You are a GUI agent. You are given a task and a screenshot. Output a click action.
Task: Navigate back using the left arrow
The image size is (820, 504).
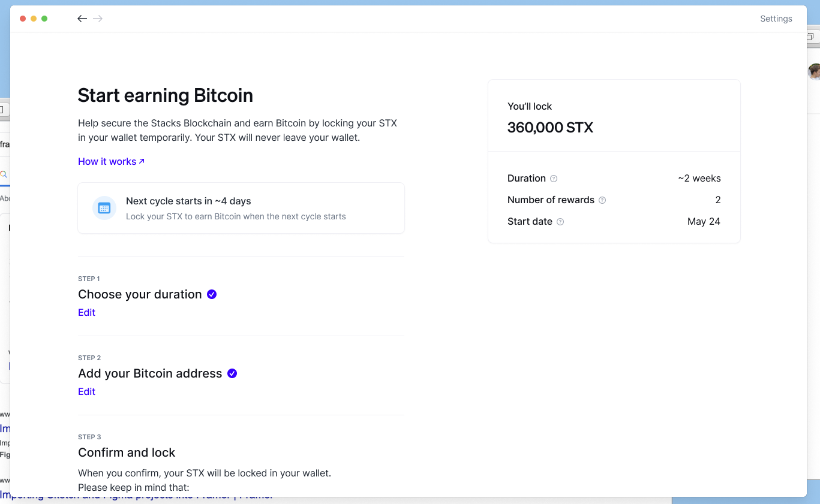click(x=82, y=19)
